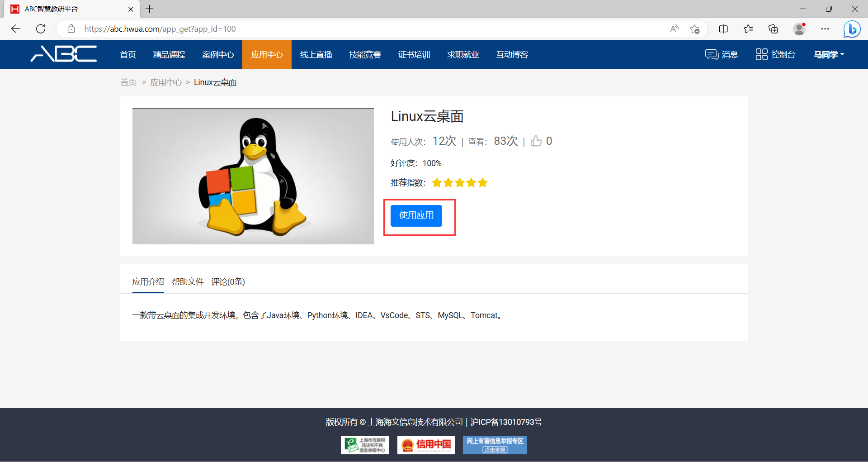Image resolution: width=868 pixels, height=462 pixels.
Task: Go to 首页 in navigation bar
Action: (x=128, y=55)
